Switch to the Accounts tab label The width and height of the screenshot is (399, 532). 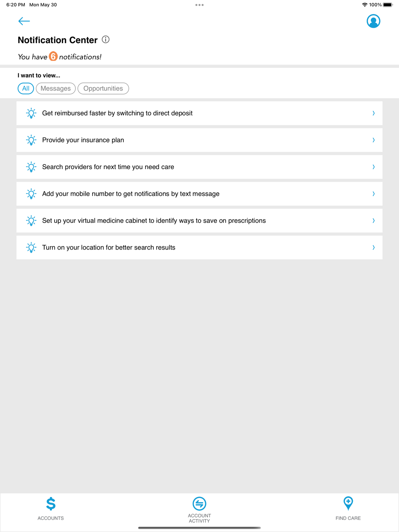coord(51,518)
